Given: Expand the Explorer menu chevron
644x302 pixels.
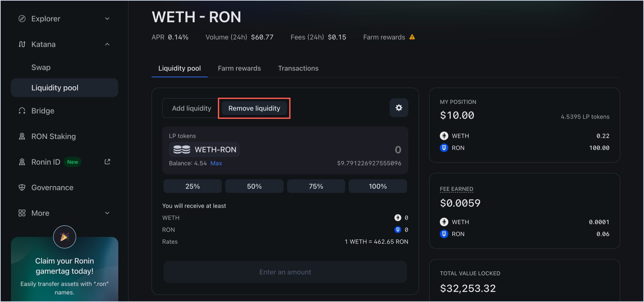Looking at the screenshot, I should [107, 19].
